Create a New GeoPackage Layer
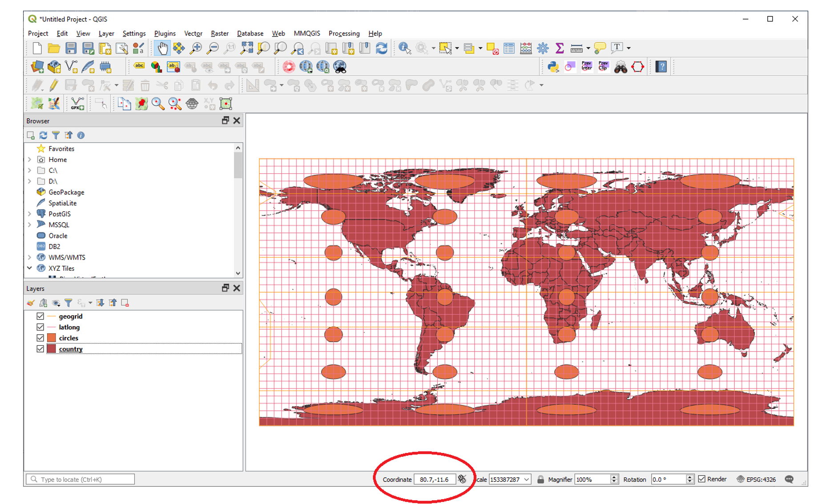The image size is (822, 504). (53, 66)
